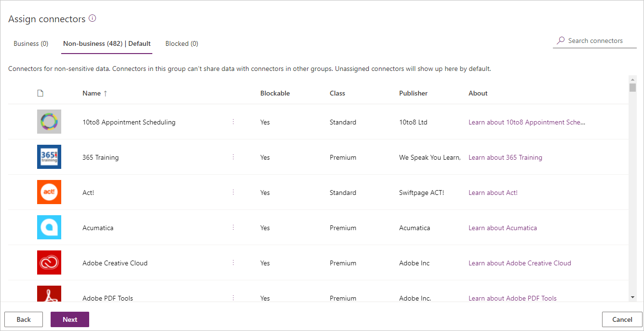Select the 10to8 Appointment Scheduling name
The image size is (644, 331).
coord(129,122)
